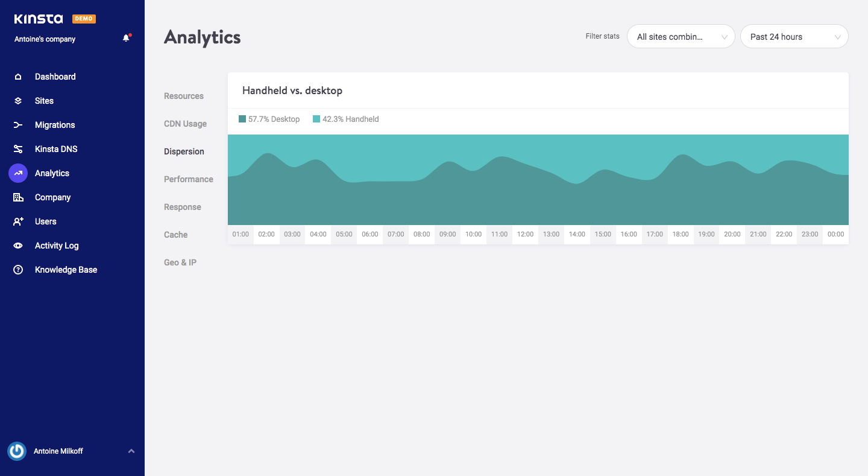
Task: Click the Cache section link
Action: point(175,234)
